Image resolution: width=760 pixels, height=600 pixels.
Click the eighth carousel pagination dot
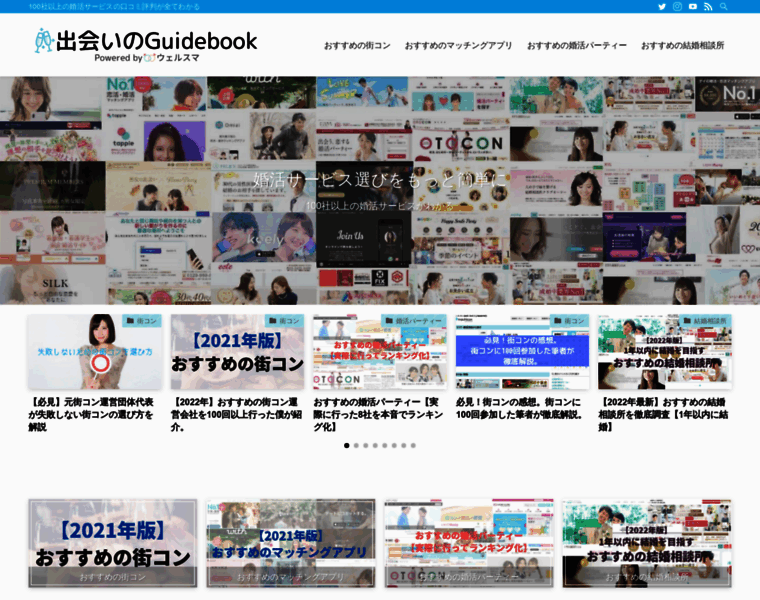(x=413, y=445)
